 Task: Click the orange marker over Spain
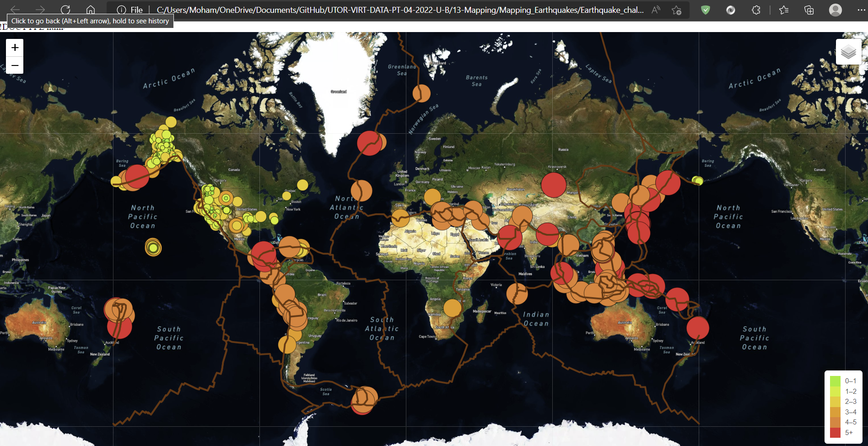[x=400, y=218]
